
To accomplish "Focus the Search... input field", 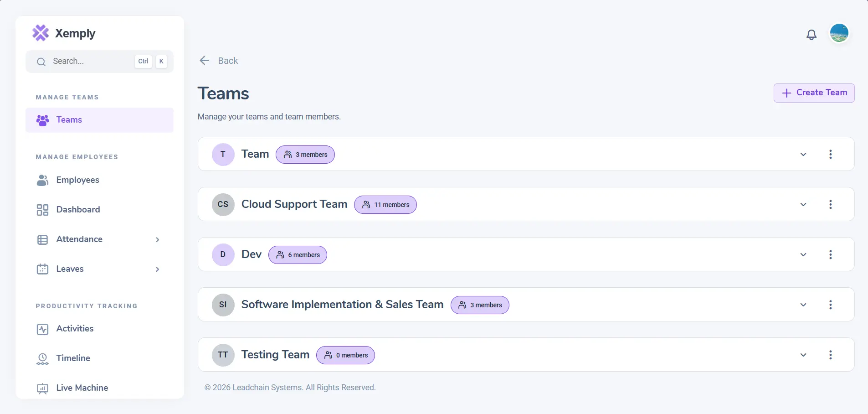I will 99,62.
